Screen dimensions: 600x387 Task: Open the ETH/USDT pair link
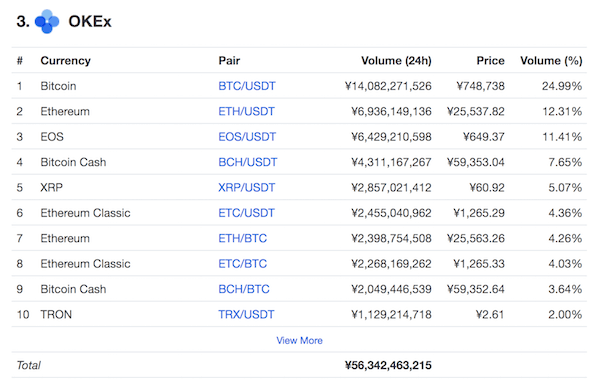tap(246, 111)
